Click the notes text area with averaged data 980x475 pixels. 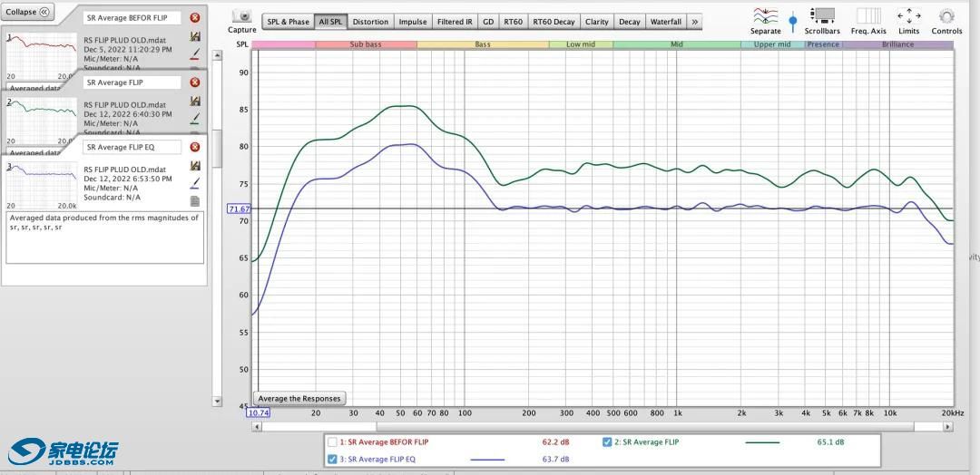[x=105, y=237]
